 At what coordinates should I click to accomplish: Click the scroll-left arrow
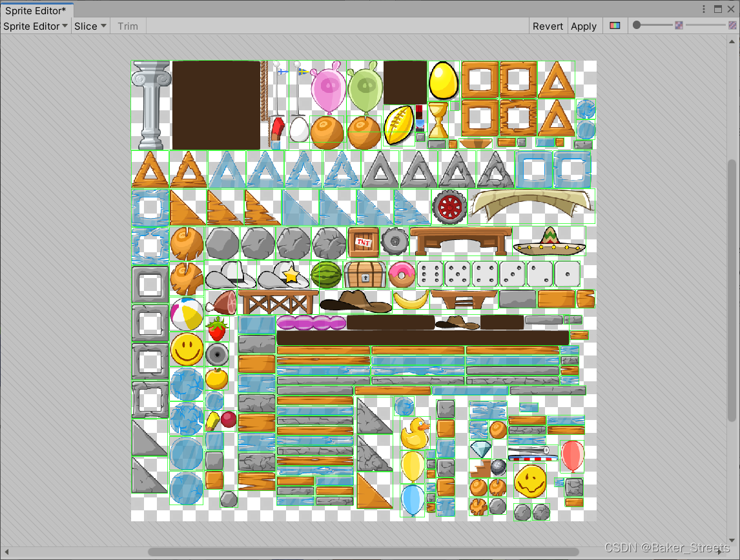[6, 552]
